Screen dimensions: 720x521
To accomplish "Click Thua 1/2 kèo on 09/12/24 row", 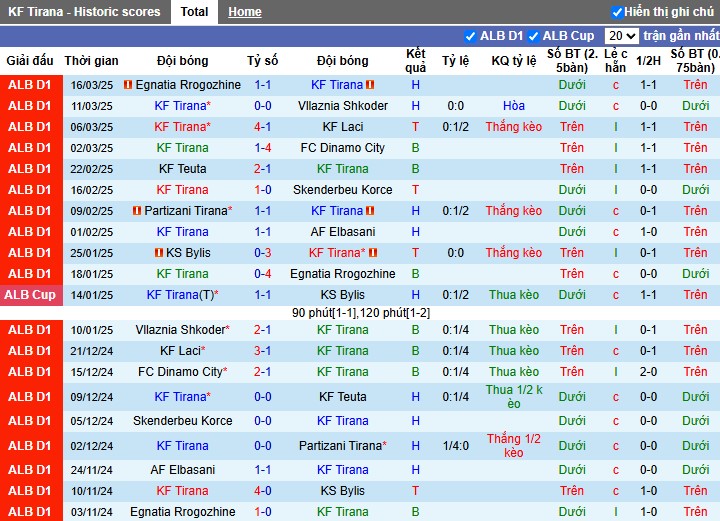I will click(x=514, y=397).
